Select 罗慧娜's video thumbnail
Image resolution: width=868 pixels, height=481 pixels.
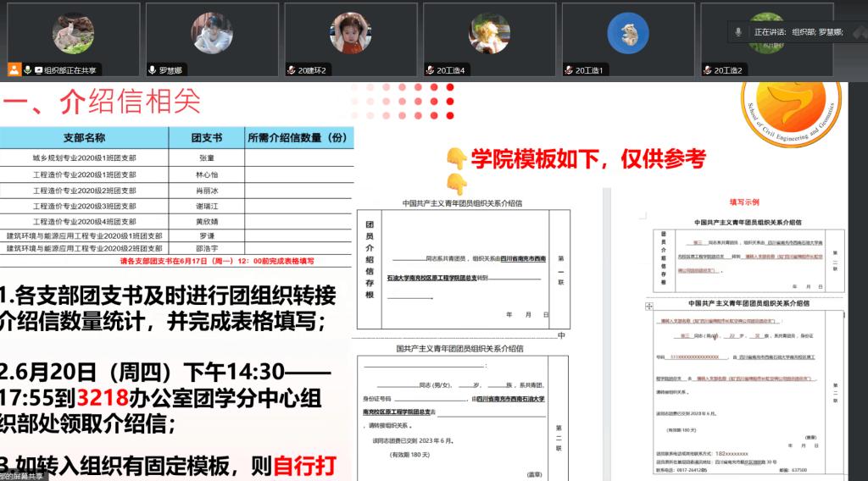pyautogui.click(x=211, y=32)
